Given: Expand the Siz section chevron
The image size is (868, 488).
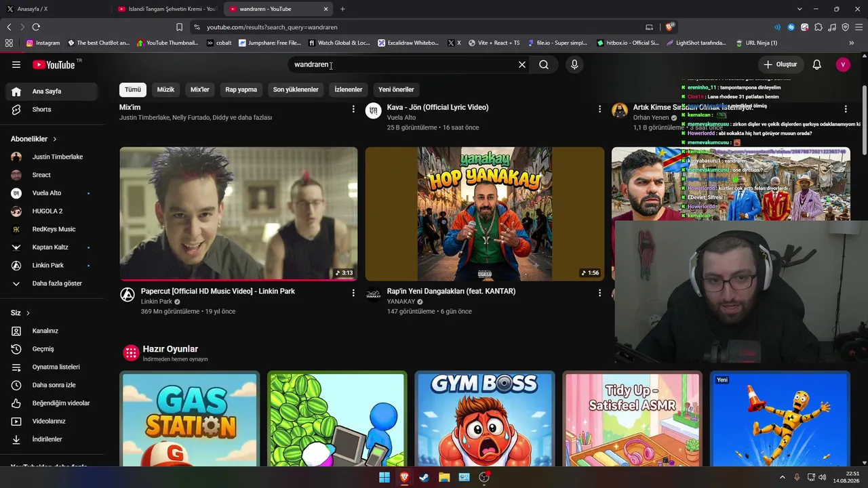Looking at the screenshot, I should click(28, 313).
